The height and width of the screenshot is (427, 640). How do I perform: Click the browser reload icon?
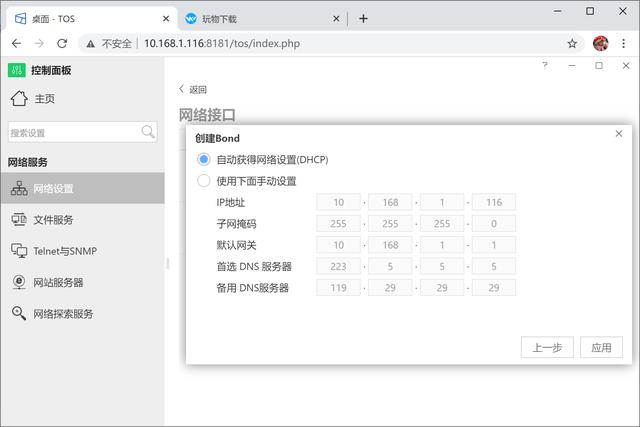(x=62, y=43)
